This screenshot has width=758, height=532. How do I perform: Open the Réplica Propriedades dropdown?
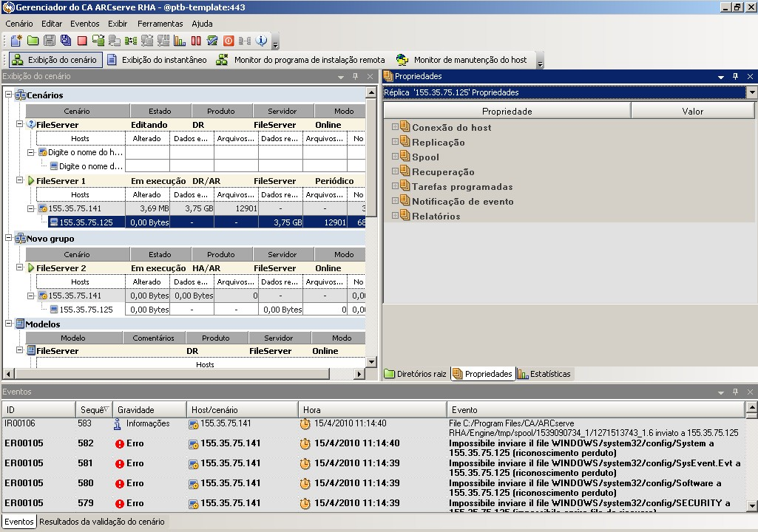point(751,92)
